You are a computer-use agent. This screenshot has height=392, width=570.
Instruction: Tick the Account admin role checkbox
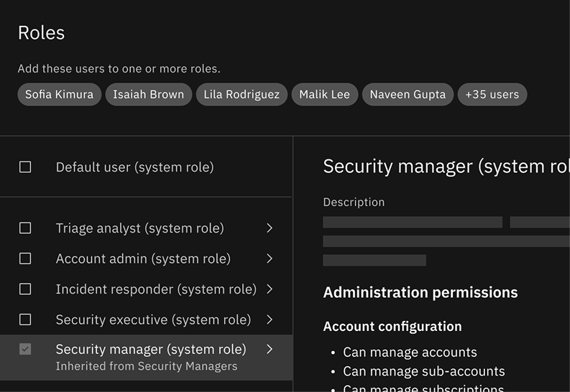tap(25, 258)
